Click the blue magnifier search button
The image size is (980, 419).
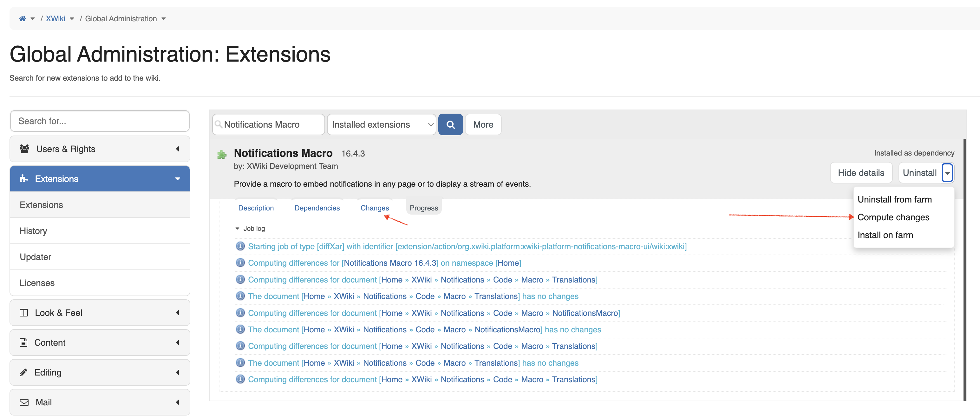pyautogui.click(x=450, y=124)
